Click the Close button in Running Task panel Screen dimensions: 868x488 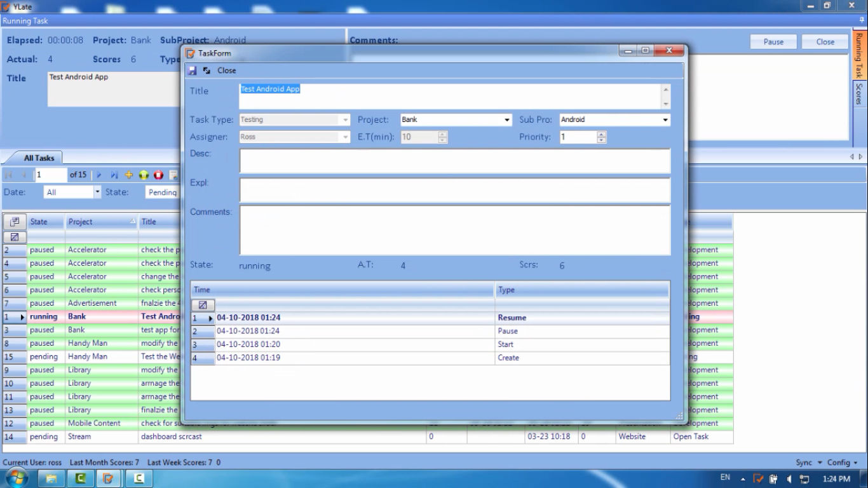[825, 42]
